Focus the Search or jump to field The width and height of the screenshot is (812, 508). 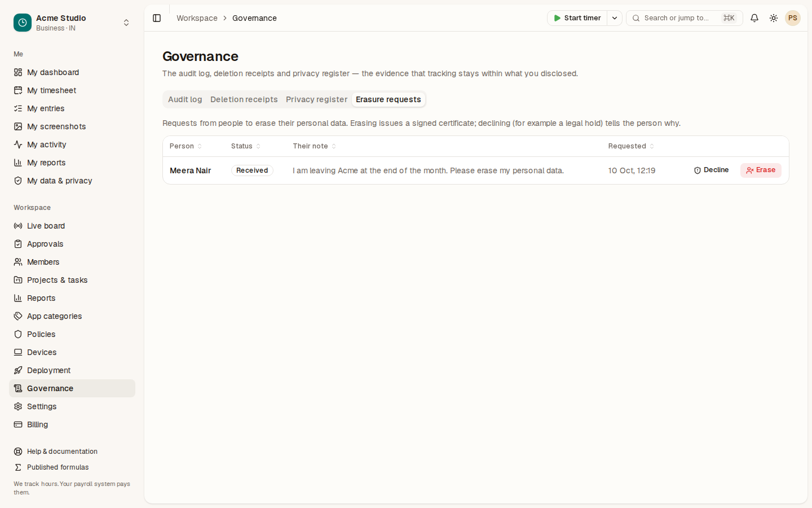coord(684,18)
